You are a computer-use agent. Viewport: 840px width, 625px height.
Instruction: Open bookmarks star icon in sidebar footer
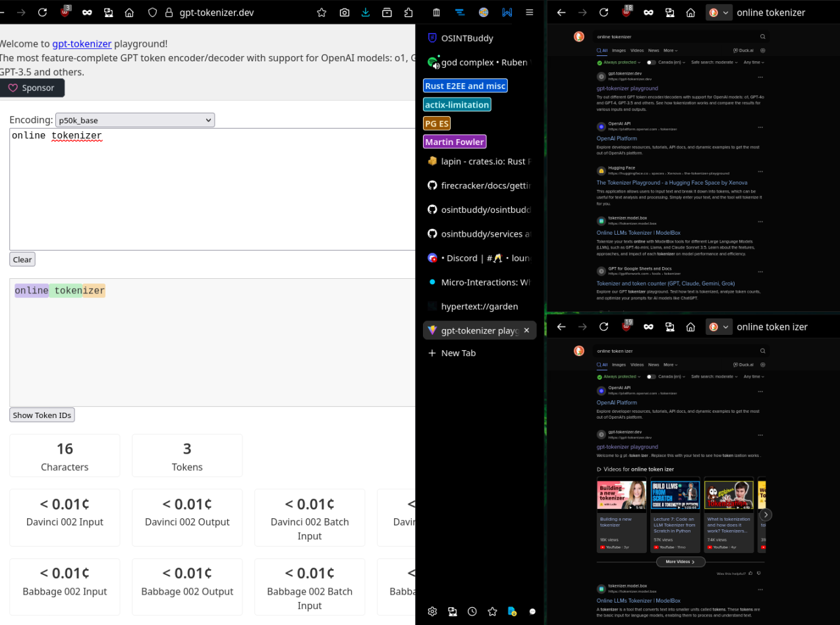(x=492, y=611)
